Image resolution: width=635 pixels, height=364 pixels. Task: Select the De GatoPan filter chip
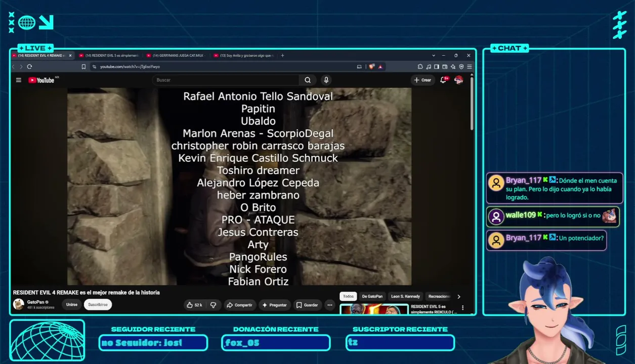tap(372, 296)
